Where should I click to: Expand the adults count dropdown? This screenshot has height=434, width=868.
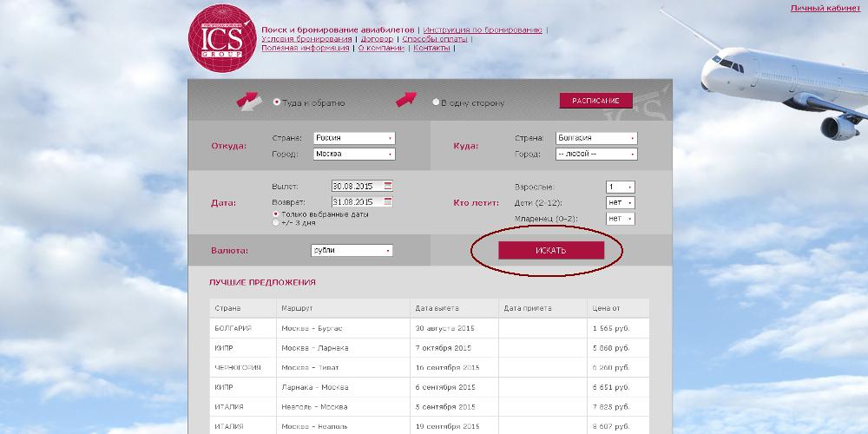[x=620, y=187]
